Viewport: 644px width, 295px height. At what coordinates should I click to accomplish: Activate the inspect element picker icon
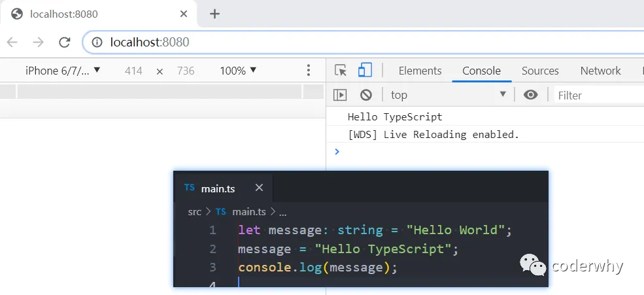coord(341,71)
